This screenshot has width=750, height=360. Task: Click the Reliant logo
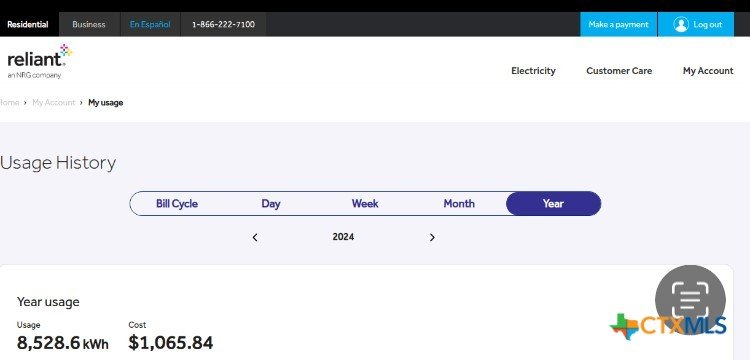click(x=39, y=61)
